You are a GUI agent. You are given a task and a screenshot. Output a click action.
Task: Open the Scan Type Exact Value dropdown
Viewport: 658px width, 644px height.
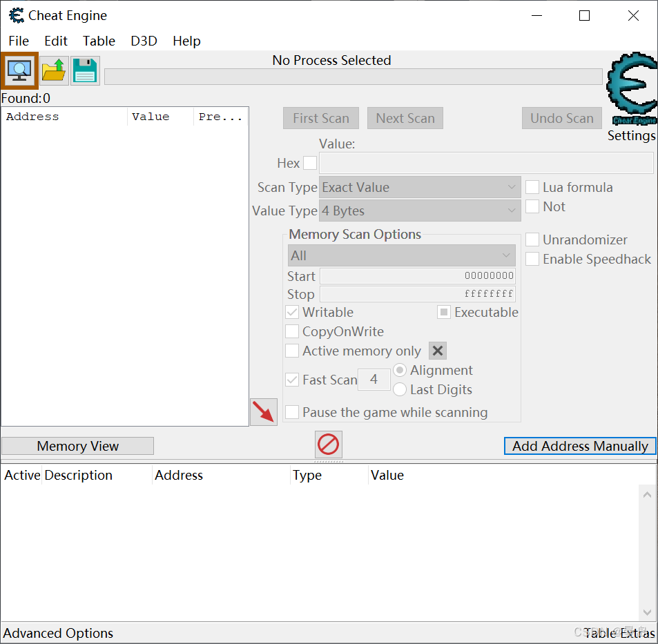(420, 187)
